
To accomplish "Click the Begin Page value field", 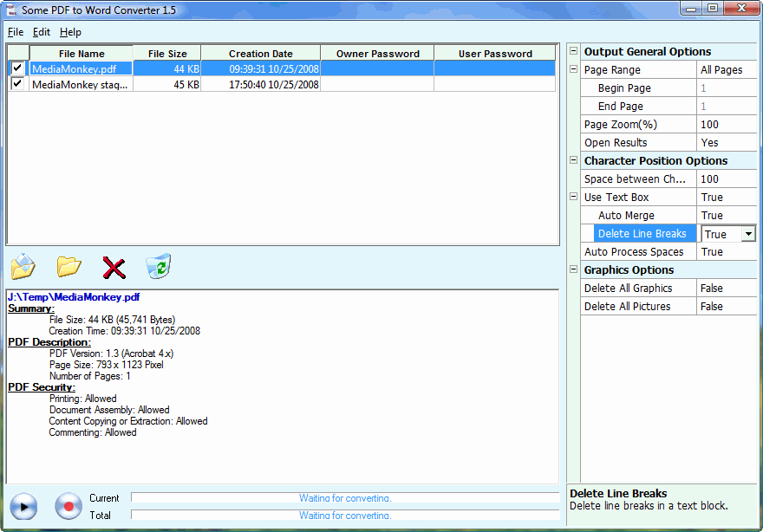I will pos(727,88).
